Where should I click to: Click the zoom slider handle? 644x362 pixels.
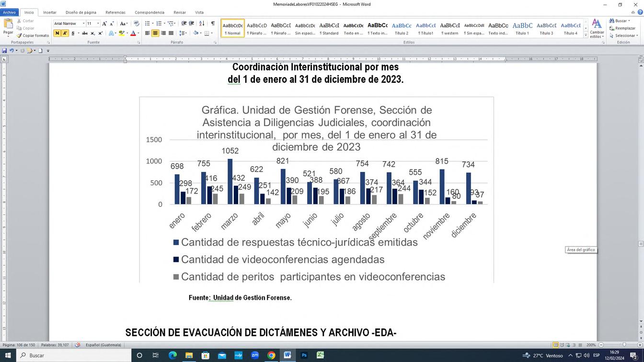click(x=624, y=345)
